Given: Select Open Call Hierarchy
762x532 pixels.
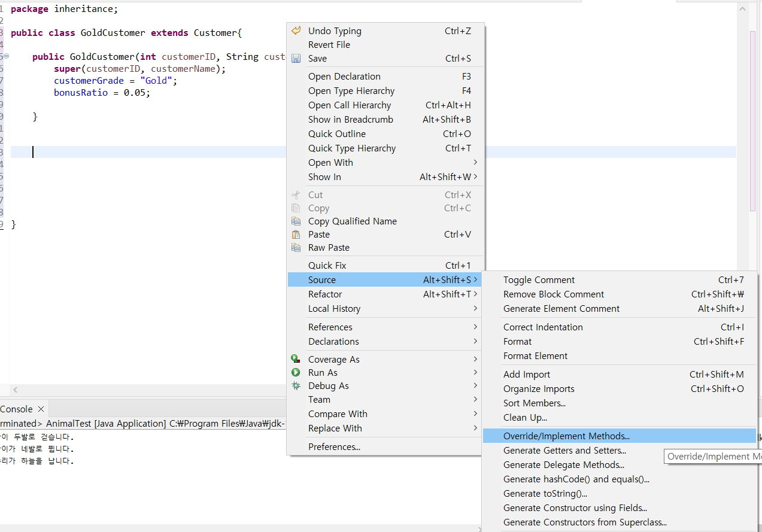Looking at the screenshot, I should tap(384, 105).
